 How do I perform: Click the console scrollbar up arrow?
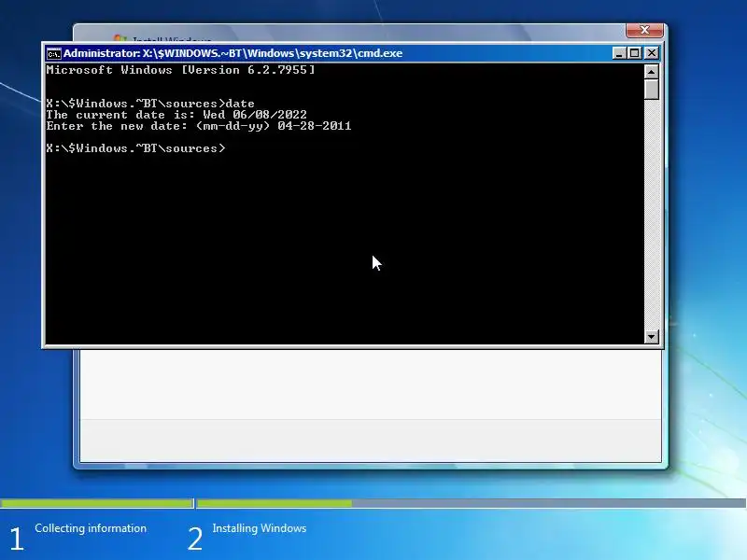click(651, 72)
